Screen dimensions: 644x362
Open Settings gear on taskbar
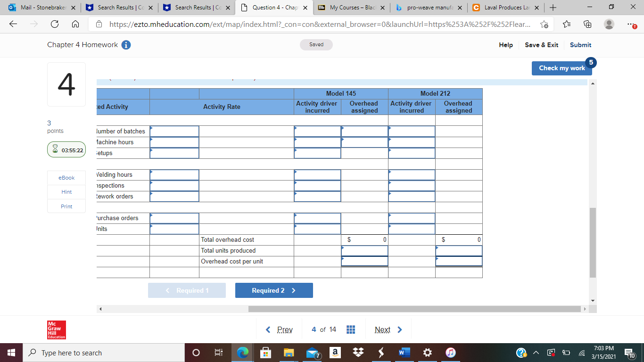click(x=427, y=353)
